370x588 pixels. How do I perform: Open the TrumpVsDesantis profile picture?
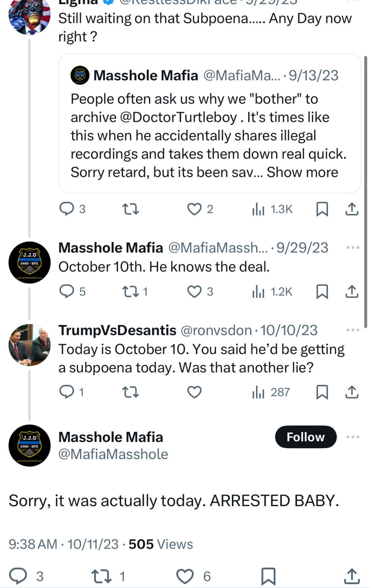29,345
